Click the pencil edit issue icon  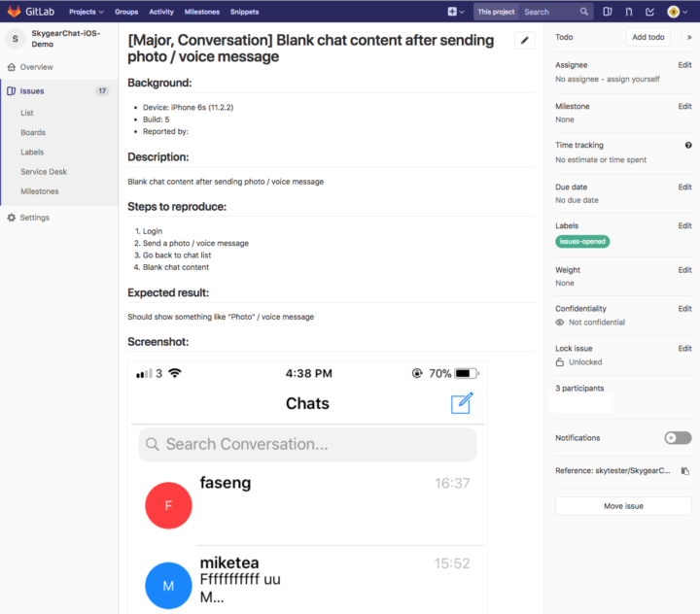pyautogui.click(x=525, y=41)
